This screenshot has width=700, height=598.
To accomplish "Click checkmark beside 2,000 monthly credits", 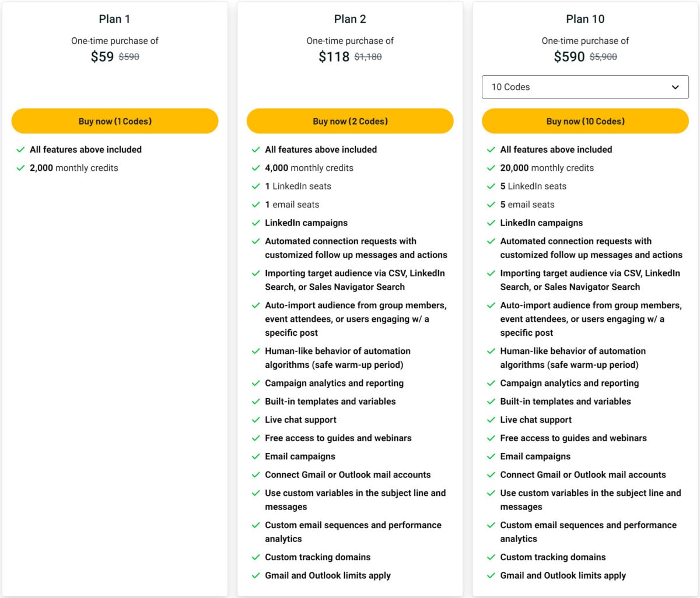I will point(20,168).
